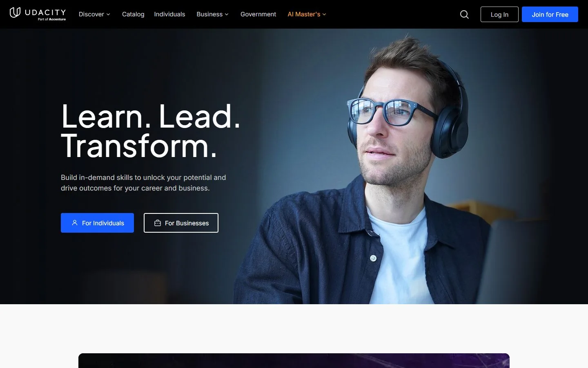Expand the Discover dropdown menu

(x=94, y=14)
